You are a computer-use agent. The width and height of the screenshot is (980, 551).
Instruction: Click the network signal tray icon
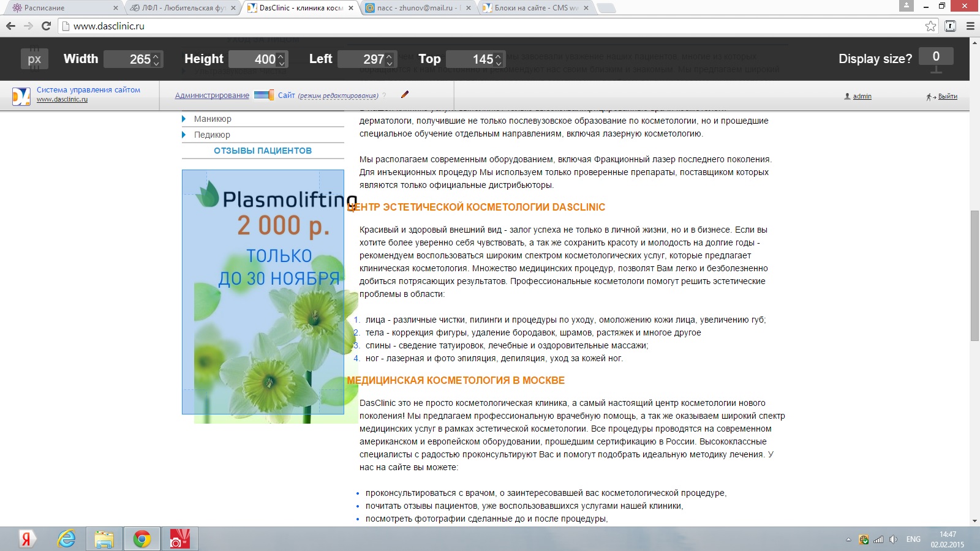tap(878, 539)
